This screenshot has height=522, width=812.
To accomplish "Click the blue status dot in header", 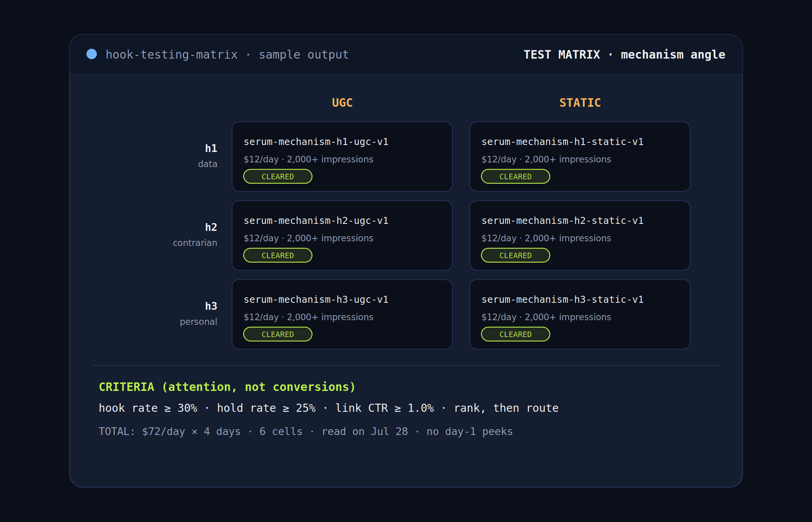I will pos(92,54).
